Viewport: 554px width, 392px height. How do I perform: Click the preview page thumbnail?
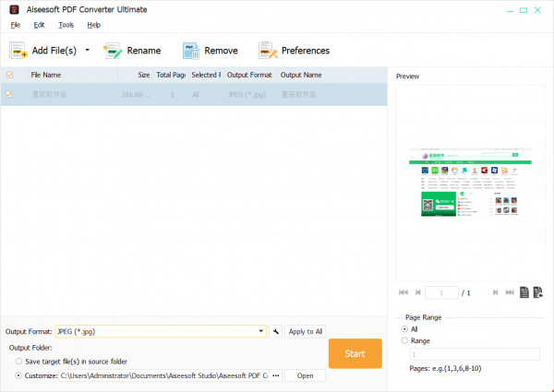(470, 183)
